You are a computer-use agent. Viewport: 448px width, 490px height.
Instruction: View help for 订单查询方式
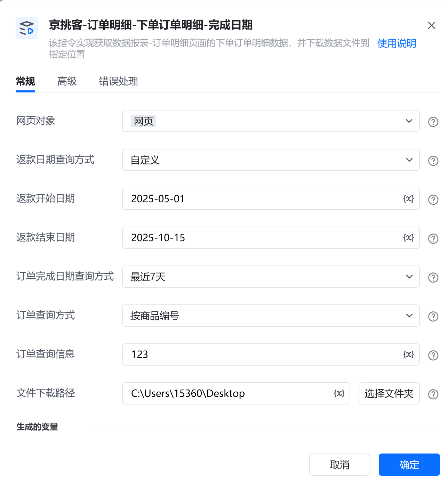pyautogui.click(x=433, y=316)
